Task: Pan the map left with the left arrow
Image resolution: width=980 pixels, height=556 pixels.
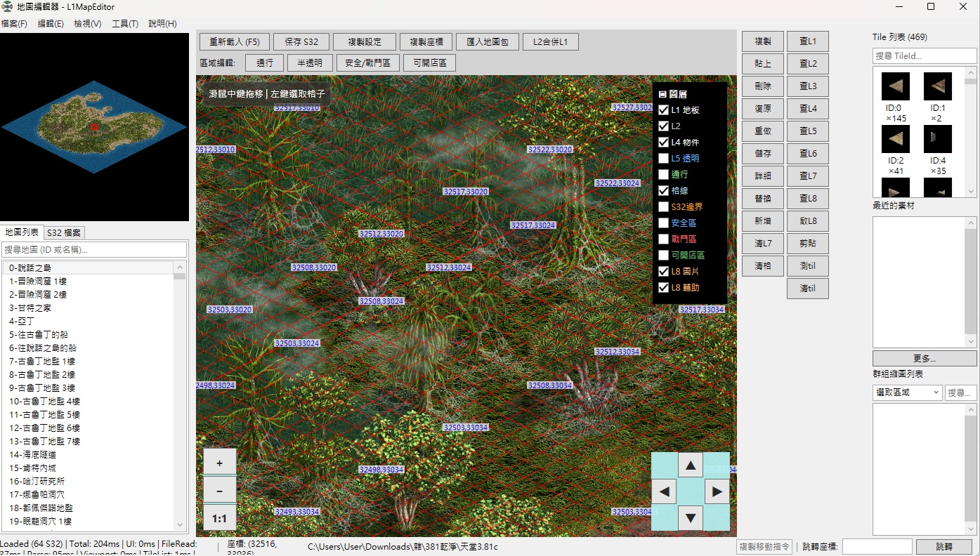Action: click(x=664, y=491)
